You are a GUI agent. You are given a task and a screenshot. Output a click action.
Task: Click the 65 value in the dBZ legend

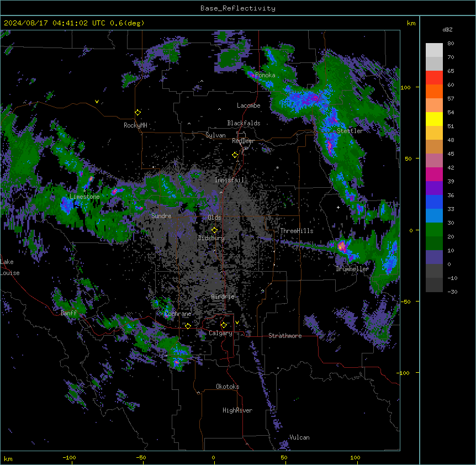(x=451, y=71)
